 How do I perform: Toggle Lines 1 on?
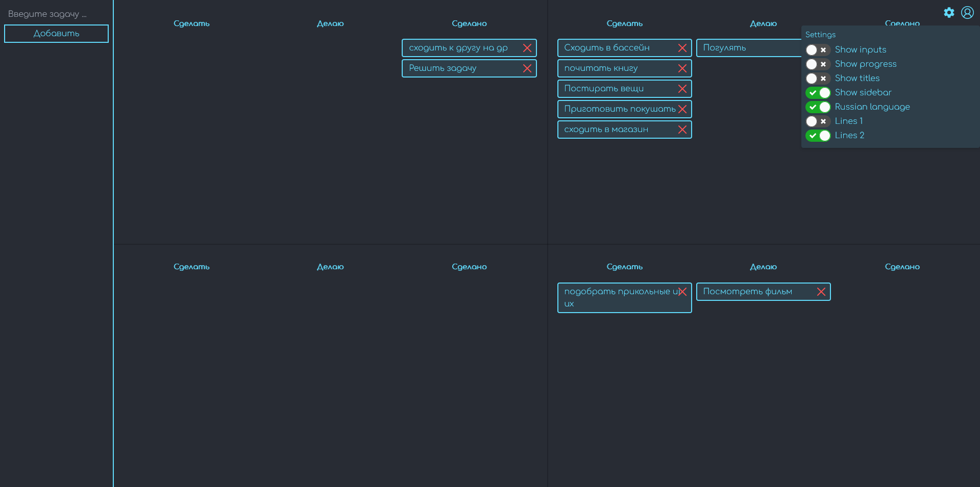(817, 121)
